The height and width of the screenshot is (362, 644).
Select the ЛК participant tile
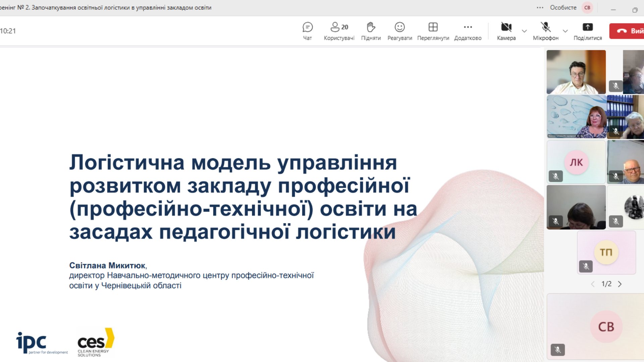[576, 162]
